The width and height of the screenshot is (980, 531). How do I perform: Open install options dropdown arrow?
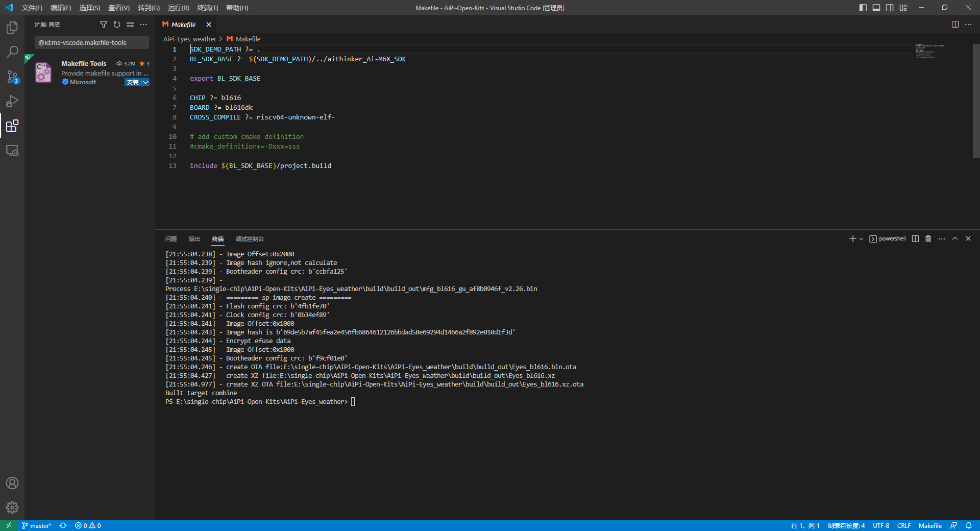point(145,82)
